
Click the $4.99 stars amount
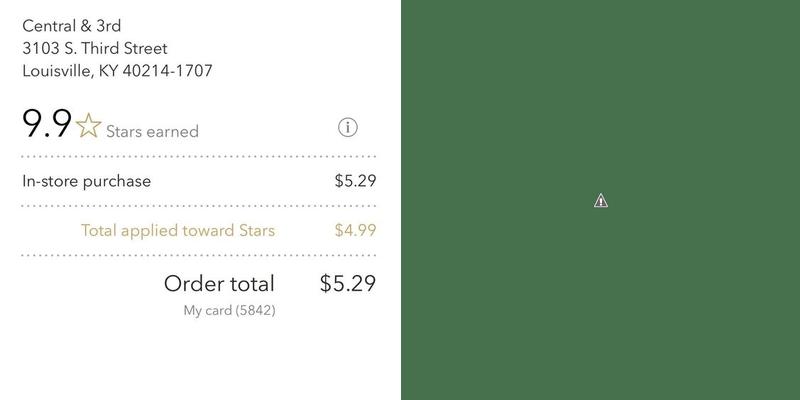click(354, 230)
